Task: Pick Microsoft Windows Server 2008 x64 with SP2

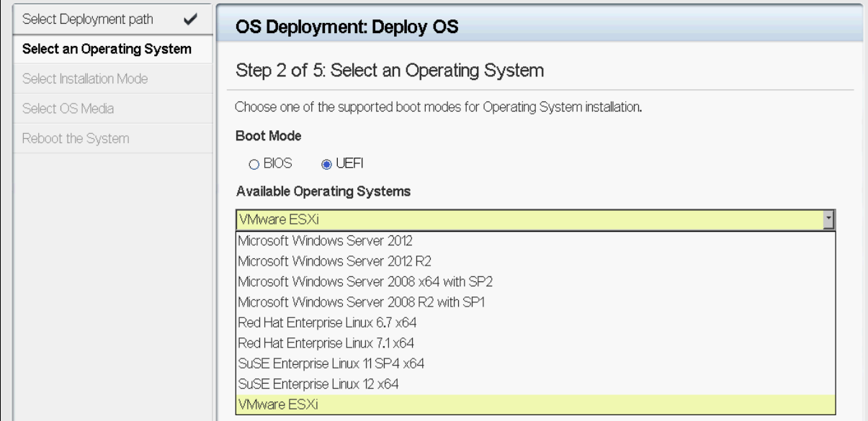Action: tap(535, 281)
